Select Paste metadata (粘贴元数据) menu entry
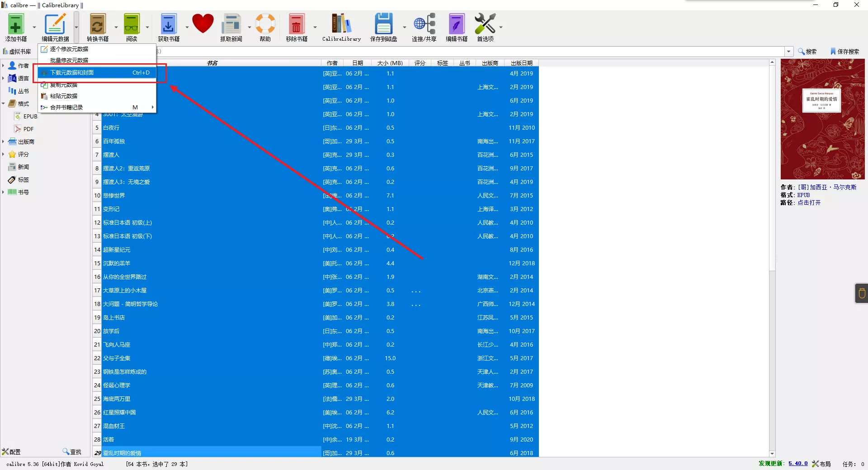This screenshot has width=868, height=470. pyautogui.click(x=64, y=96)
